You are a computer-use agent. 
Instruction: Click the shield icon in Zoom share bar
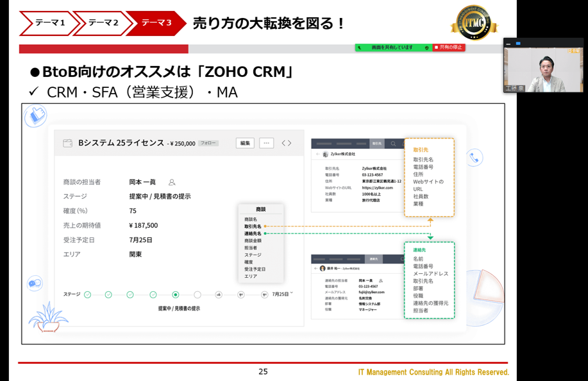[427, 47]
